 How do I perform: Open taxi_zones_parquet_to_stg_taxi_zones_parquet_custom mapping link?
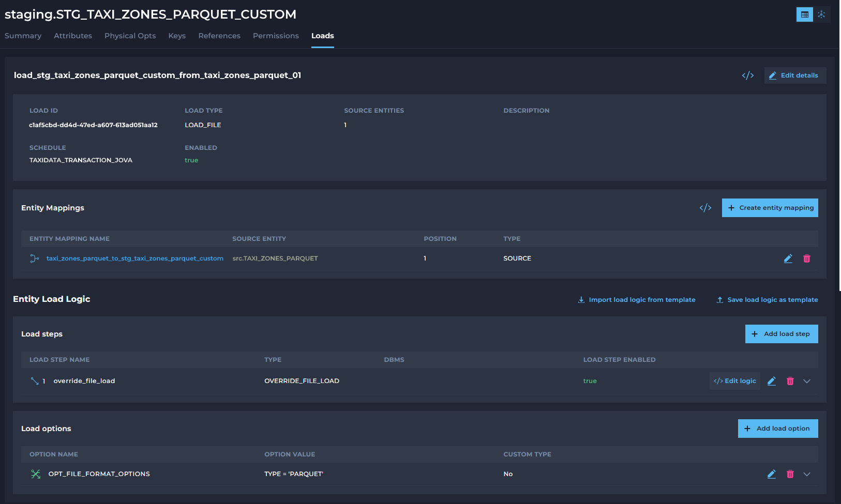point(135,258)
